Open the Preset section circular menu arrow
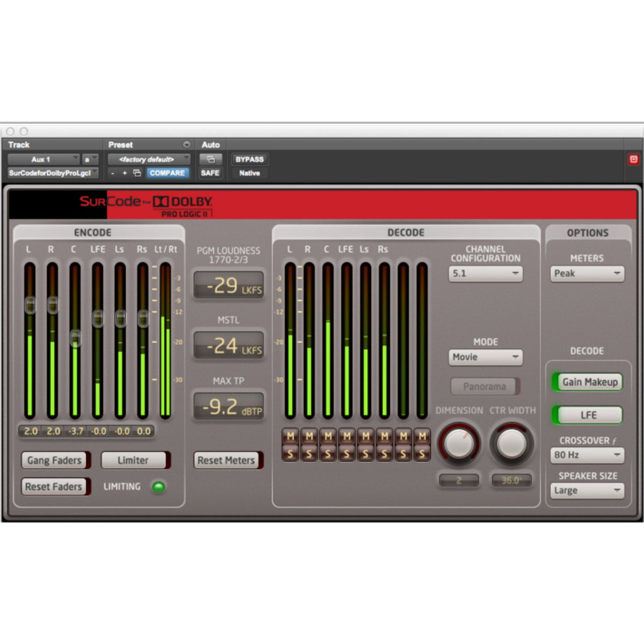This screenshot has height=644, width=644. (186, 144)
